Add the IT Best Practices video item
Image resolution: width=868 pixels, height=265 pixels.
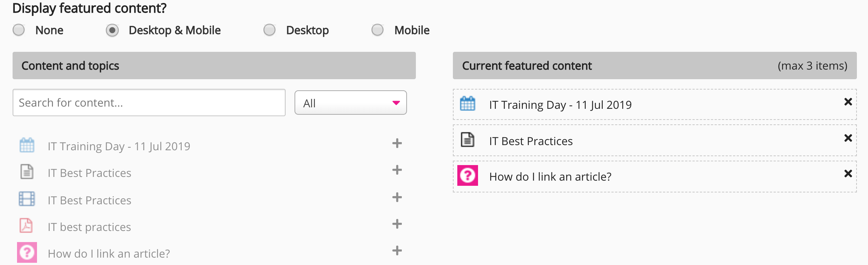point(397,197)
